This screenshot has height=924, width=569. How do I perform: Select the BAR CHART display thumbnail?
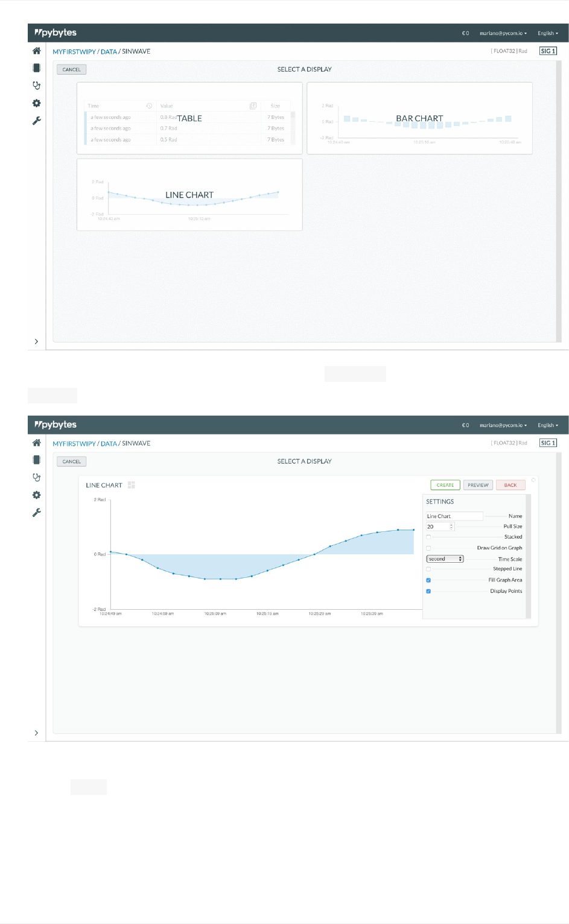pyautogui.click(x=419, y=118)
